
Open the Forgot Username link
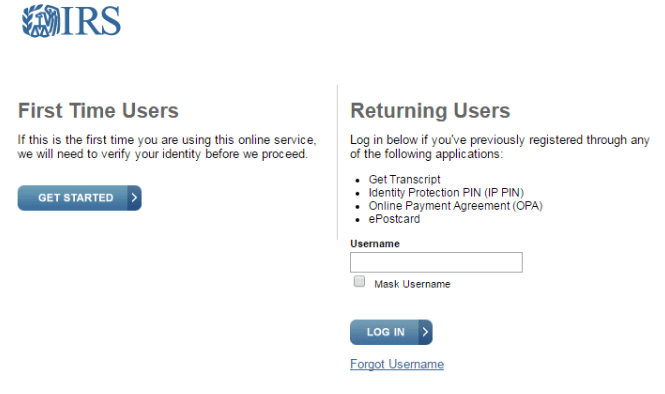(397, 364)
